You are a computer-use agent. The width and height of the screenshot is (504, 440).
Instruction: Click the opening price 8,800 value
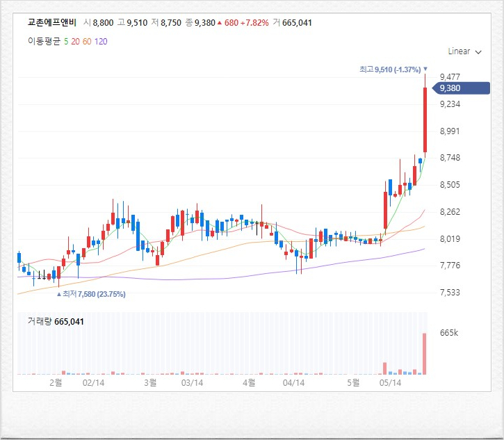[103, 23]
